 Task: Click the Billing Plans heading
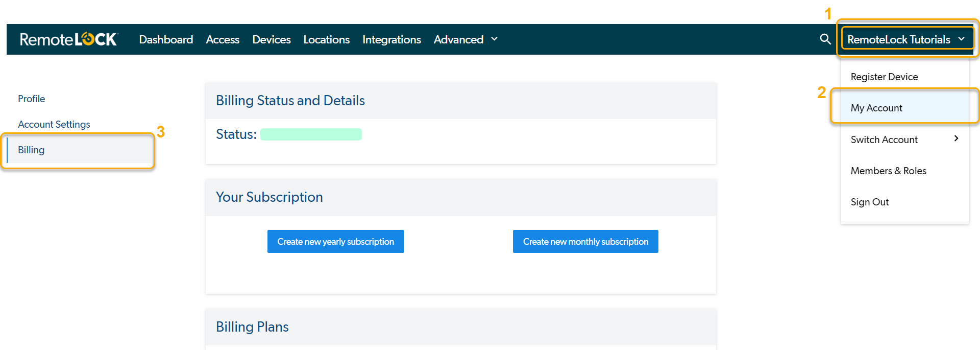pos(252,327)
